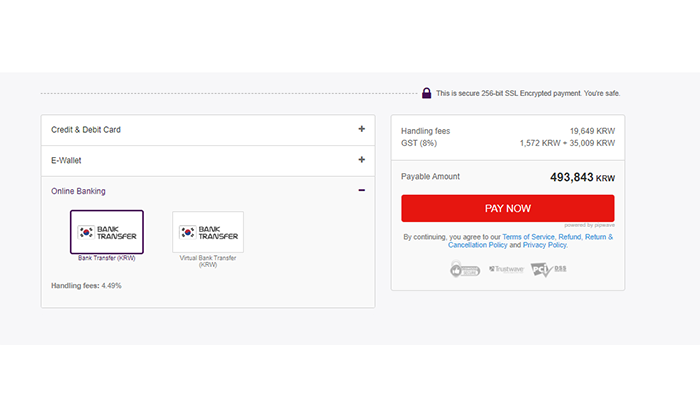This screenshot has height=400, width=700.
Task: Click the secure lock seal badge
Action: [x=464, y=269]
